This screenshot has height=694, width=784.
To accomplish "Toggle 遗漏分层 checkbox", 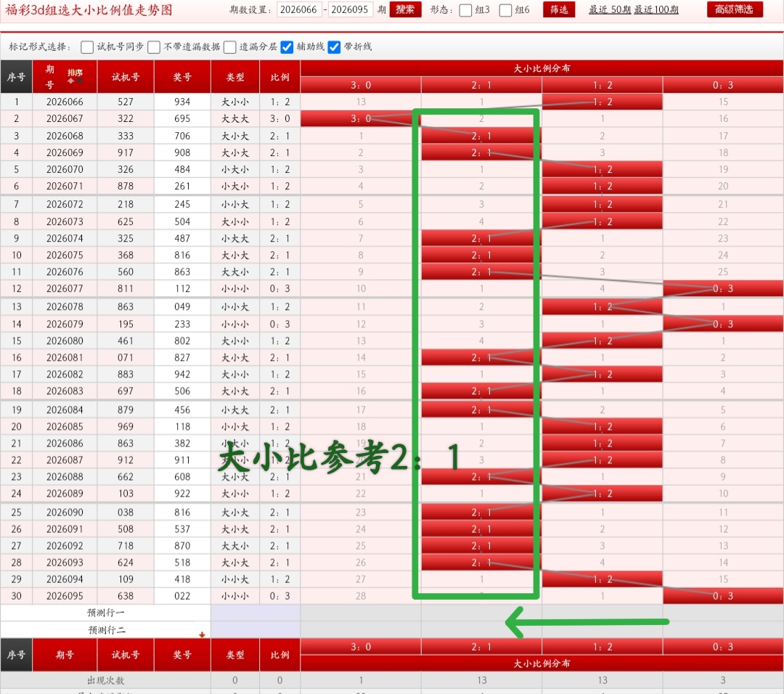I will pos(230,47).
